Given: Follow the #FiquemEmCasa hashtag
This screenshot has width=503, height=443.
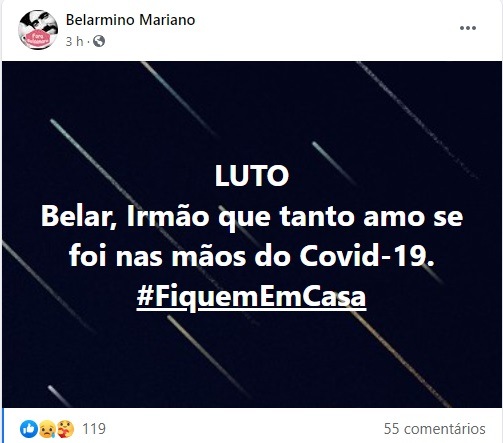Looking at the screenshot, I should 251,297.
